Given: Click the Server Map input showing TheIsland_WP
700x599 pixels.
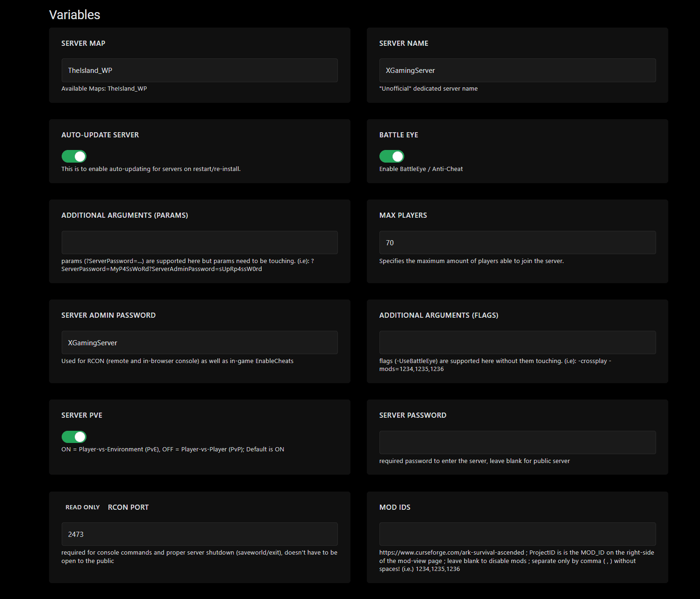Looking at the screenshot, I should [200, 70].
